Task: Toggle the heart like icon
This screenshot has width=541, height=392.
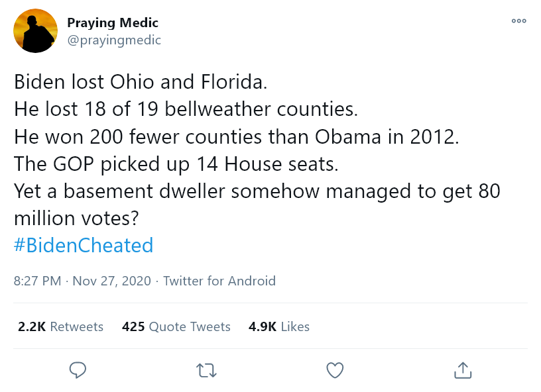Action: (335, 369)
